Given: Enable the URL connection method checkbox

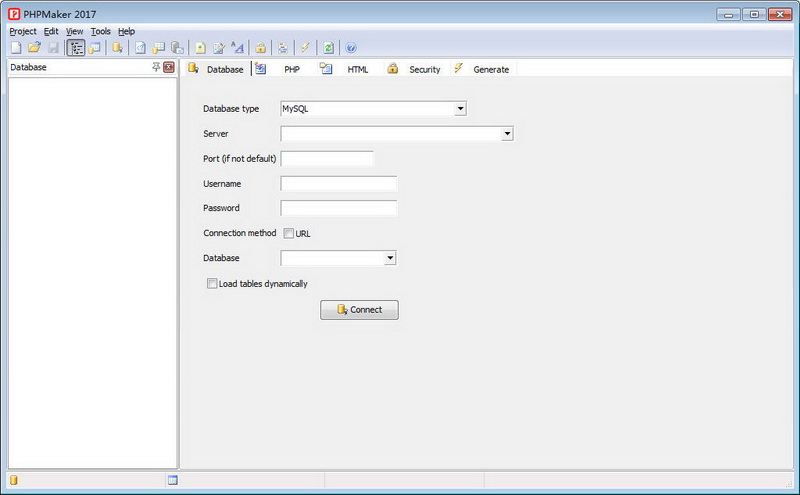Looking at the screenshot, I should click(289, 233).
